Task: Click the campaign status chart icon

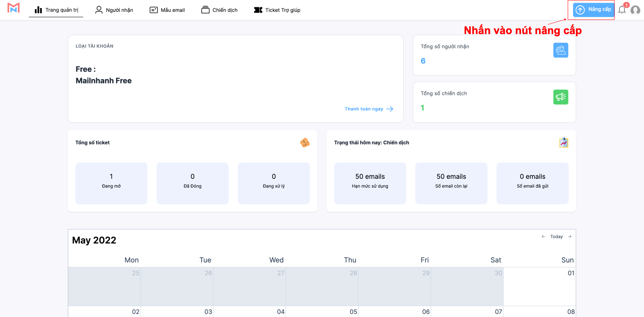Action: click(563, 143)
